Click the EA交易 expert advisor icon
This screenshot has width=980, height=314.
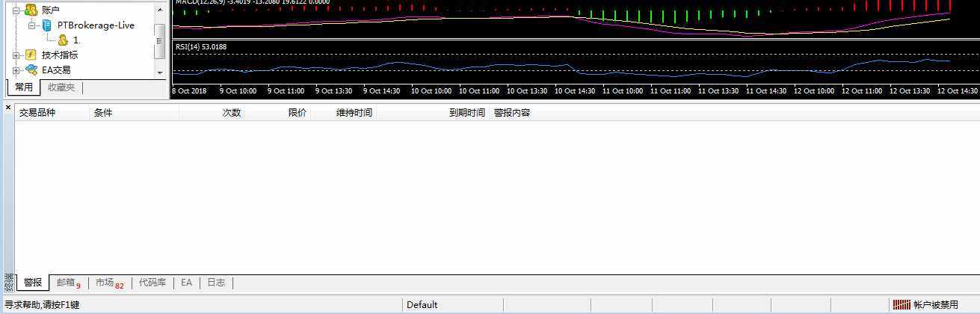(31, 70)
